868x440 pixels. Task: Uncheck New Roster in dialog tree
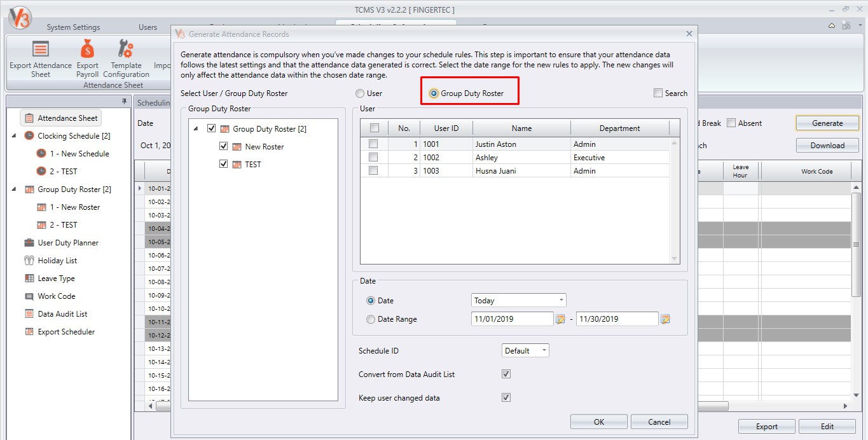tap(224, 146)
